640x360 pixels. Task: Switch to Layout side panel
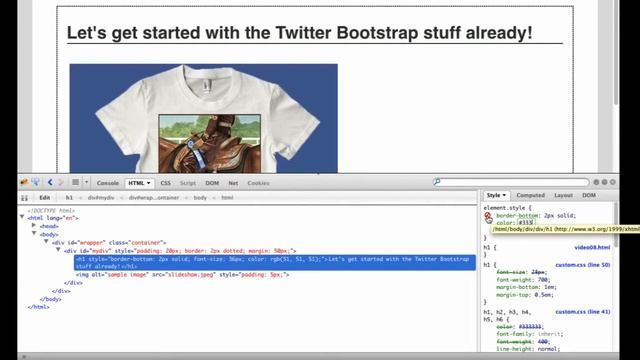pyautogui.click(x=563, y=196)
